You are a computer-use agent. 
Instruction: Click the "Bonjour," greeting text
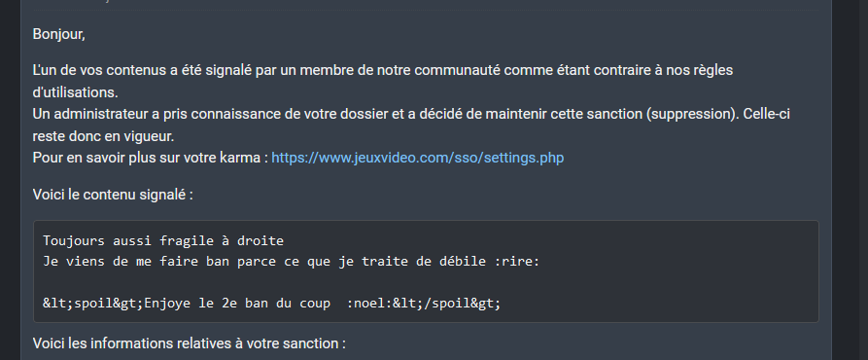pos(58,34)
